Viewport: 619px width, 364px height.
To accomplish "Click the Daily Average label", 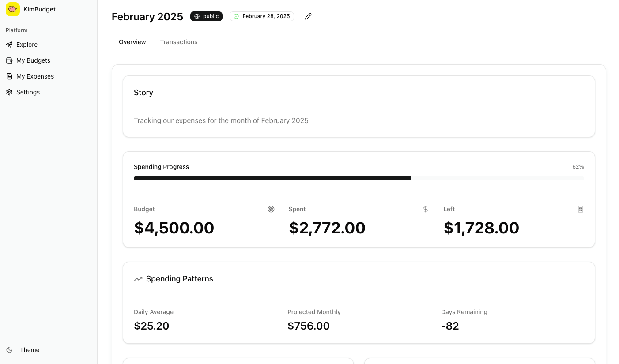I will pos(154,312).
